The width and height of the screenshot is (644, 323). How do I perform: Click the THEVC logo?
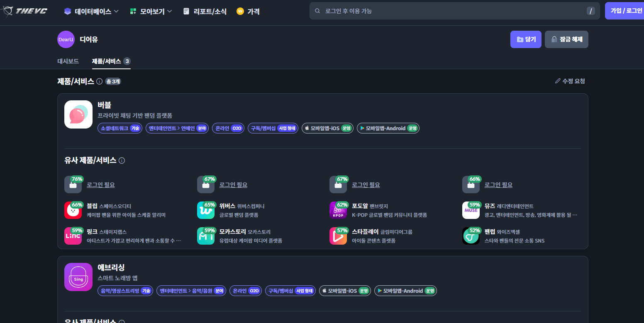click(25, 11)
